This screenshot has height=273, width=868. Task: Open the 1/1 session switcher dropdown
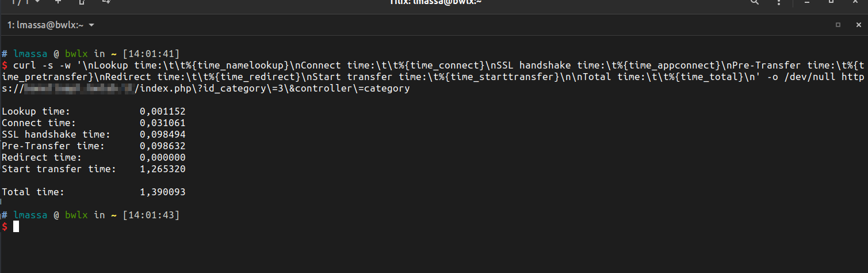[x=25, y=2]
